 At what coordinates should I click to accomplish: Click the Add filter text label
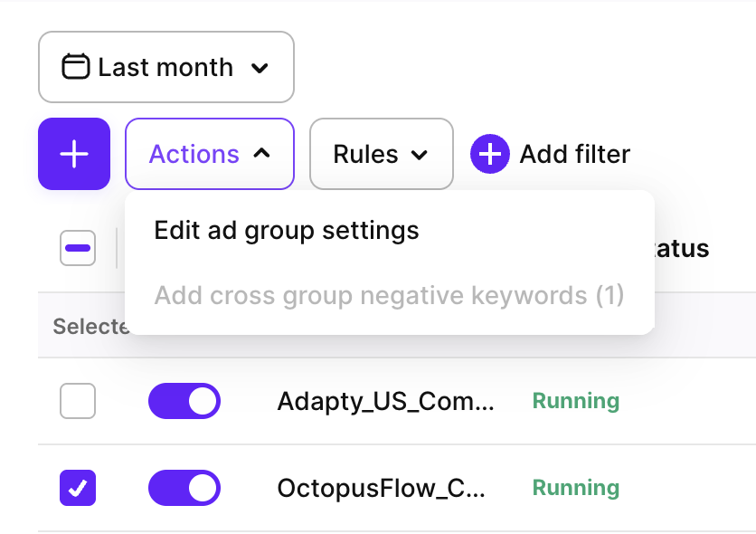click(574, 154)
